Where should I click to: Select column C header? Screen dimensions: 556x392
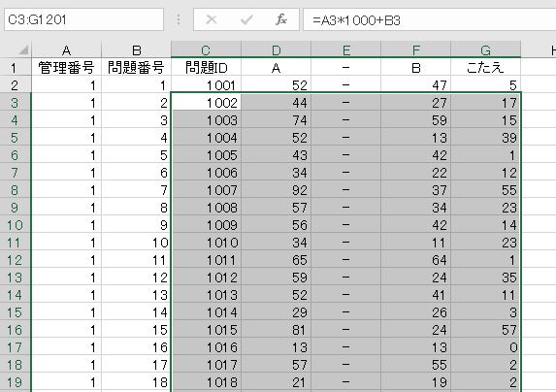coord(206,50)
